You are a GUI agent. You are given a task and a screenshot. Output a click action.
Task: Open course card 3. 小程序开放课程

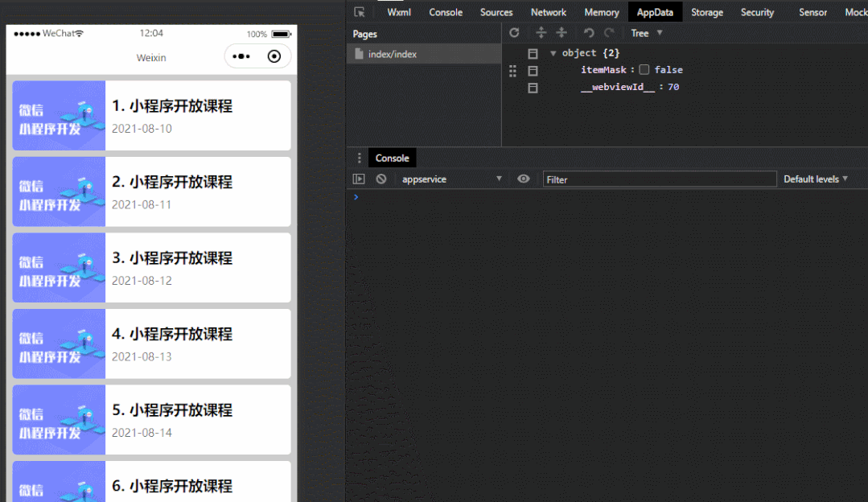coord(152,268)
